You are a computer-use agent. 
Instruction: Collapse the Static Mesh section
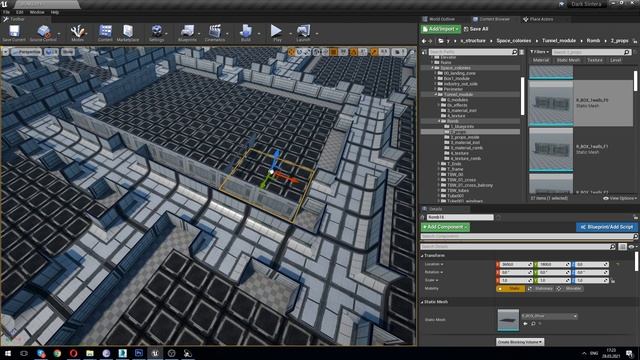point(422,302)
